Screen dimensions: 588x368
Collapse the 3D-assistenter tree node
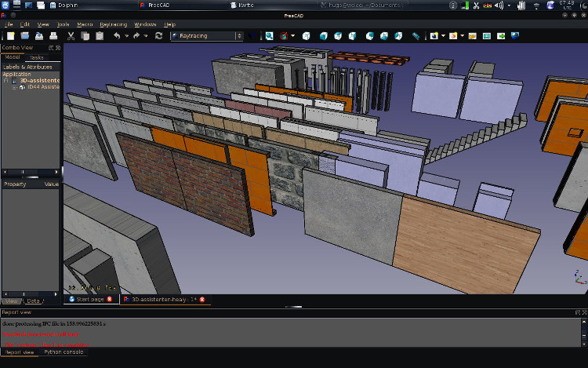click(x=5, y=80)
